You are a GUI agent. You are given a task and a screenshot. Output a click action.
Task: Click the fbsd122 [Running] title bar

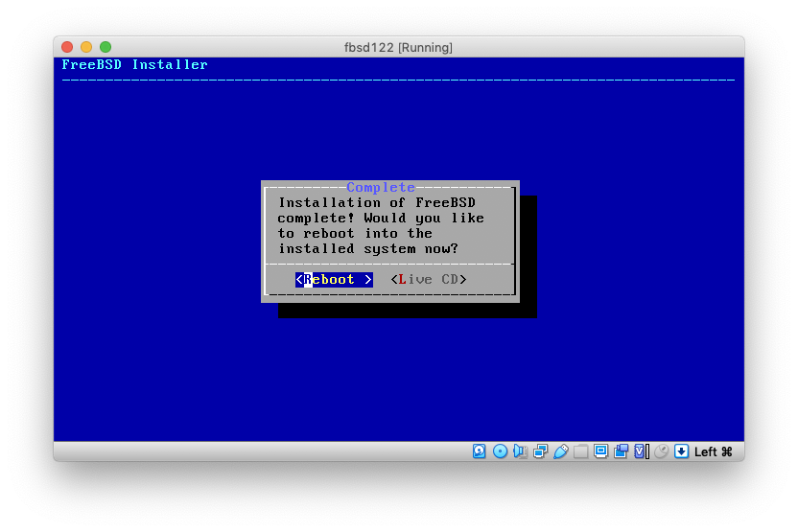coord(398,47)
